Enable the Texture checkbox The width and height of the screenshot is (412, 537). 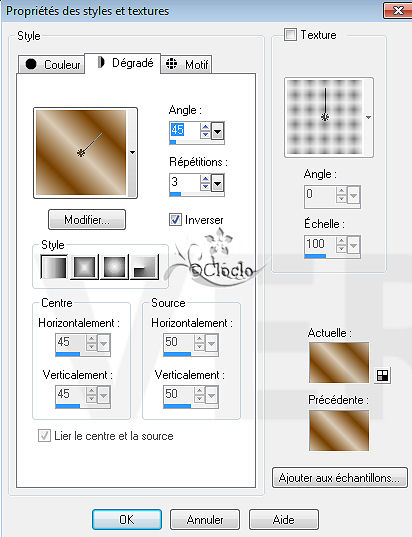pos(290,35)
